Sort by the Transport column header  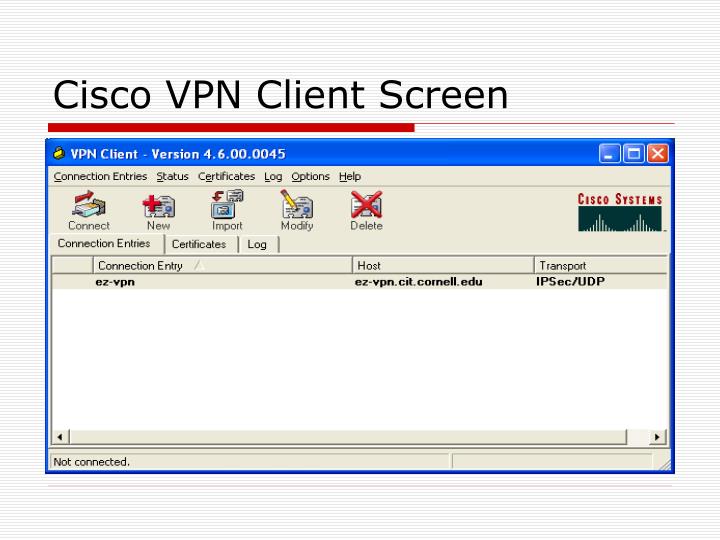(x=601, y=265)
